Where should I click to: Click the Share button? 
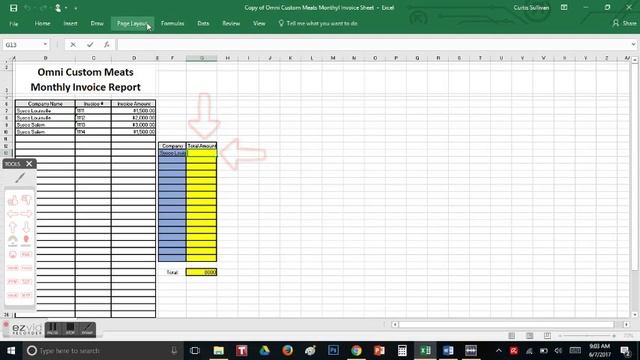tap(624, 24)
